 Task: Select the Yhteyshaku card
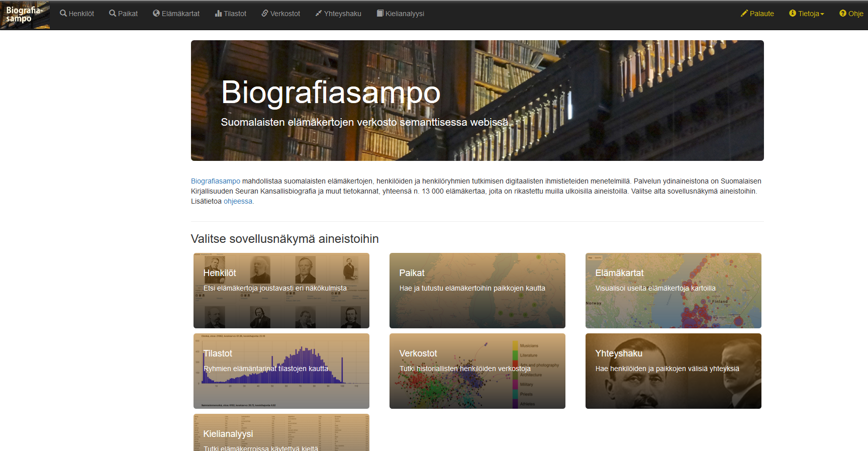point(673,371)
